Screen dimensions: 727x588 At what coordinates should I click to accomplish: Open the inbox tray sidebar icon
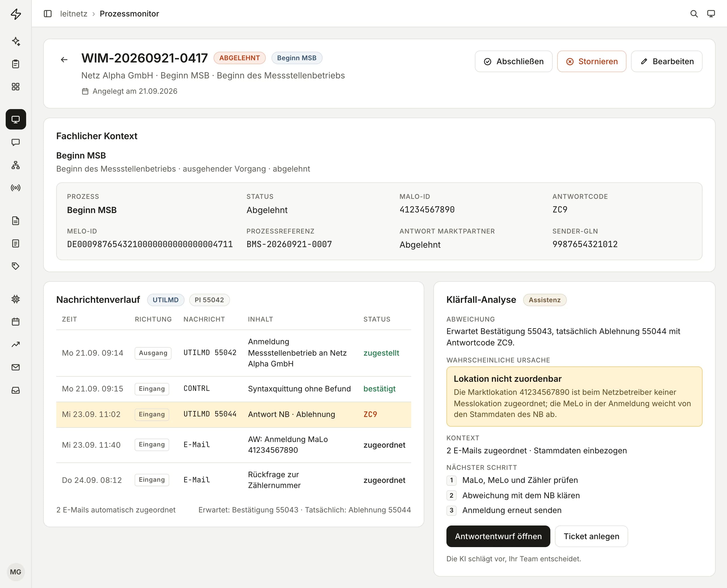click(16, 390)
